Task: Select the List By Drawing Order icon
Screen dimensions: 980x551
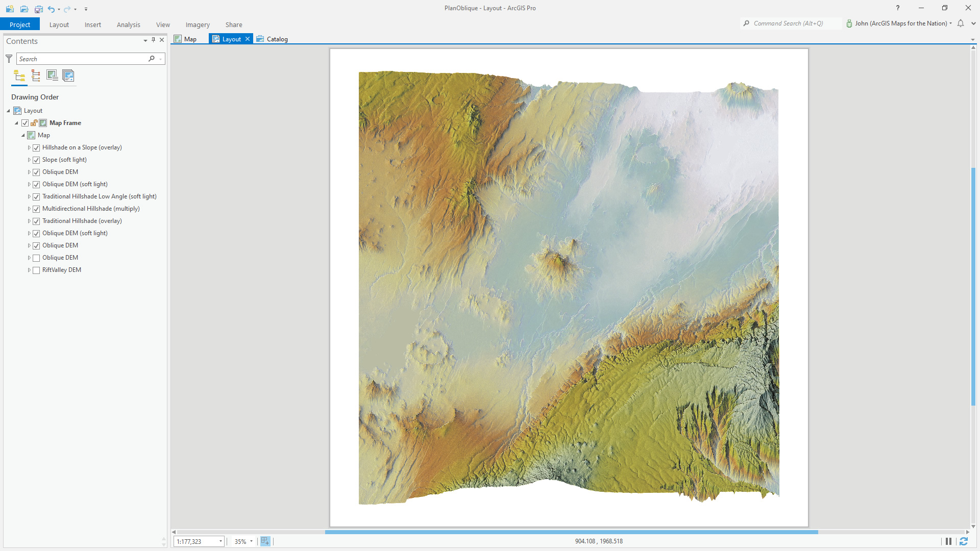Action: pos(19,76)
